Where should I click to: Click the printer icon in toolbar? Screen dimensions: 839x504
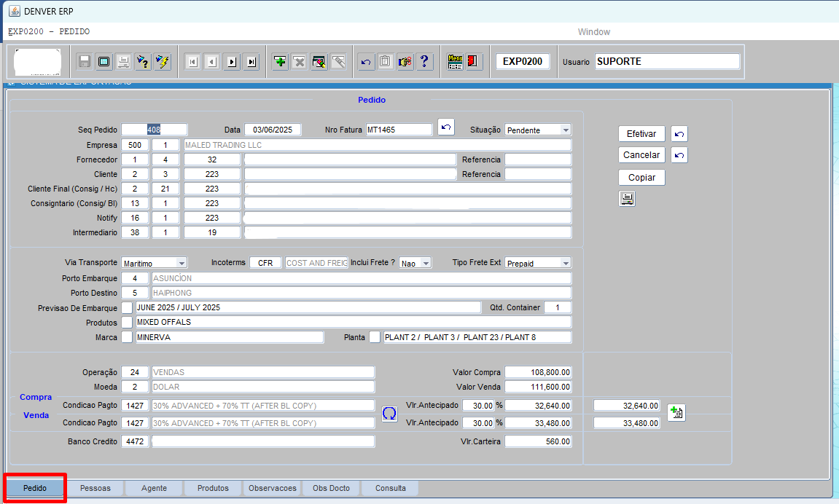pos(123,62)
